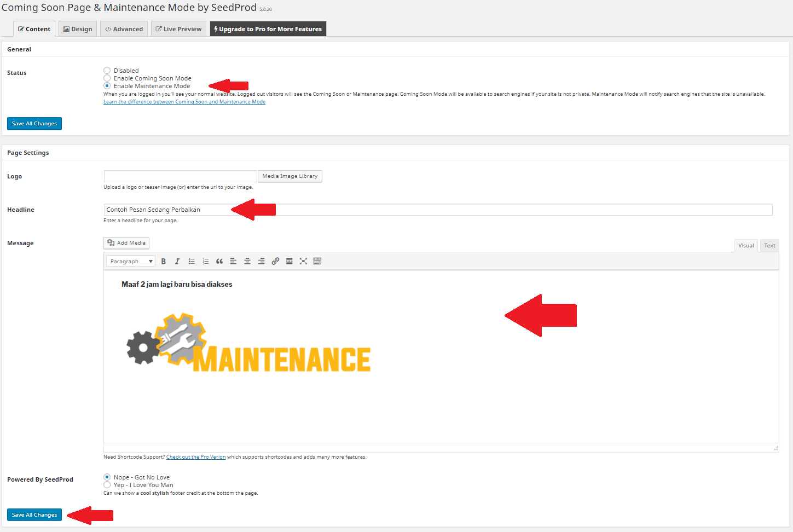Open the Media Image Library for the Logo
This screenshot has height=532, width=793.
290,176
